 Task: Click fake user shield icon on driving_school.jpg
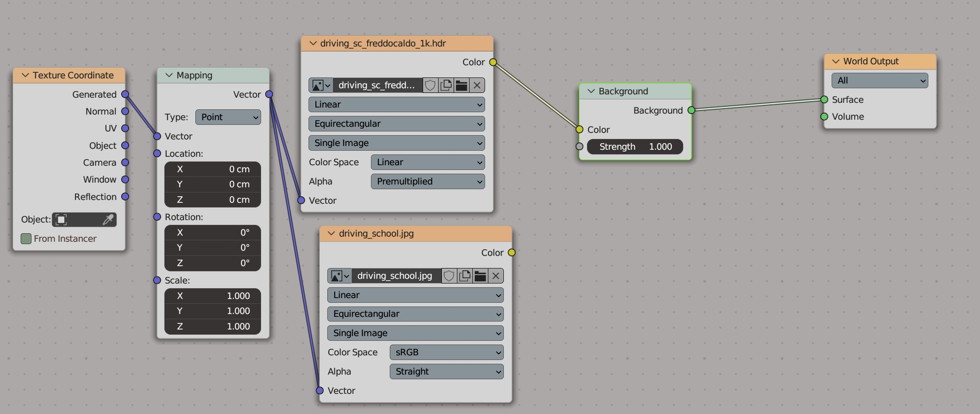coord(449,276)
